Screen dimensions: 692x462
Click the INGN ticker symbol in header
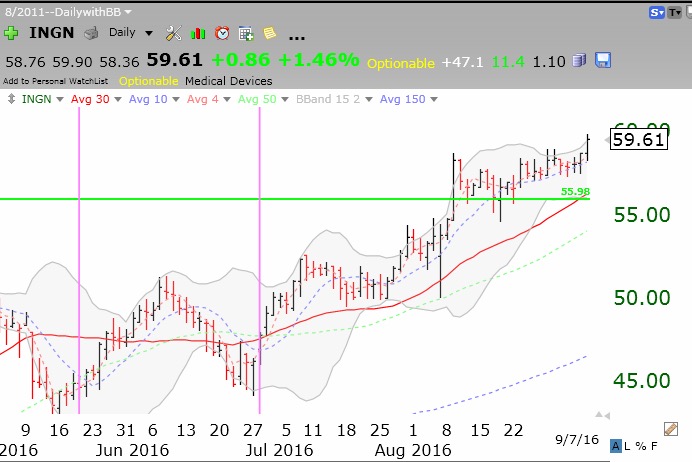tap(52, 33)
